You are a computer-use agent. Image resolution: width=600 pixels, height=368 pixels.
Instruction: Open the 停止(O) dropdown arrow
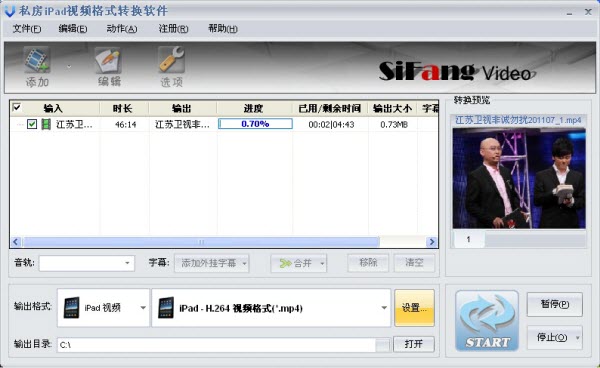(x=577, y=337)
